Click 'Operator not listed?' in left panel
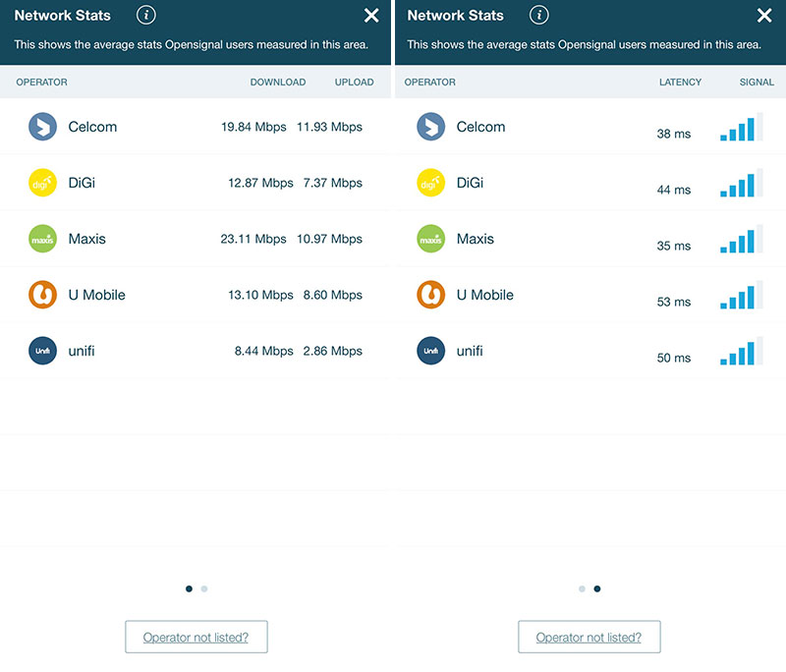The width and height of the screenshot is (786, 672). coord(196,637)
